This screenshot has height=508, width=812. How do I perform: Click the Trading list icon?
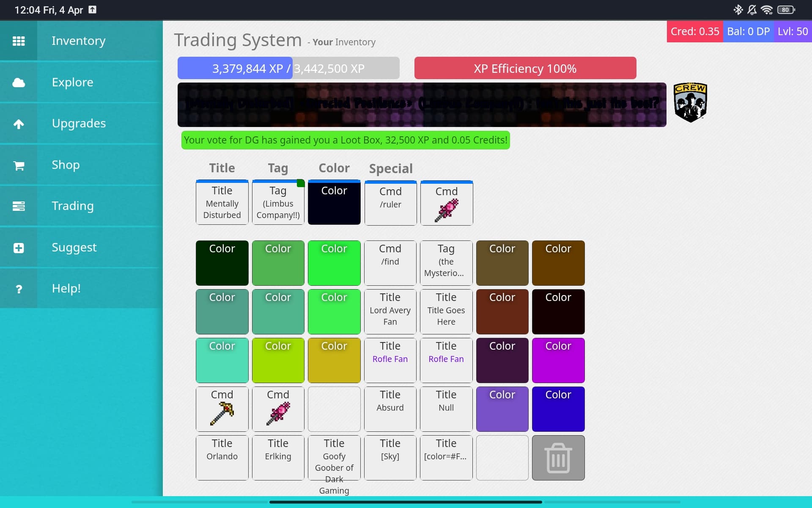pos(19,206)
